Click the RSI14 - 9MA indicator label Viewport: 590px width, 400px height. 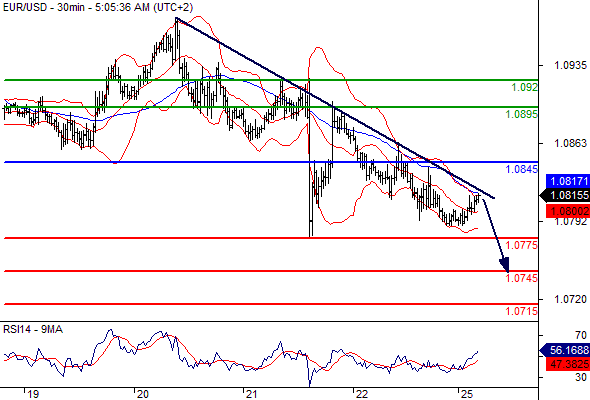click(33, 330)
